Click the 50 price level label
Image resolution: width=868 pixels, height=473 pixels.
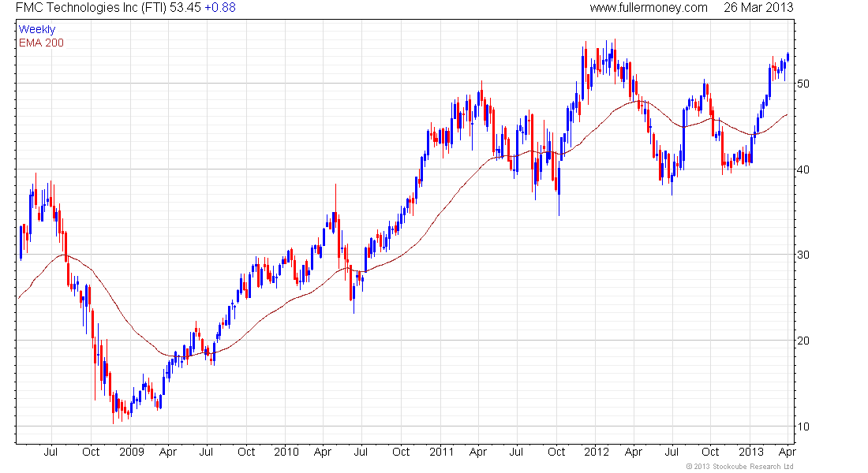click(x=803, y=84)
